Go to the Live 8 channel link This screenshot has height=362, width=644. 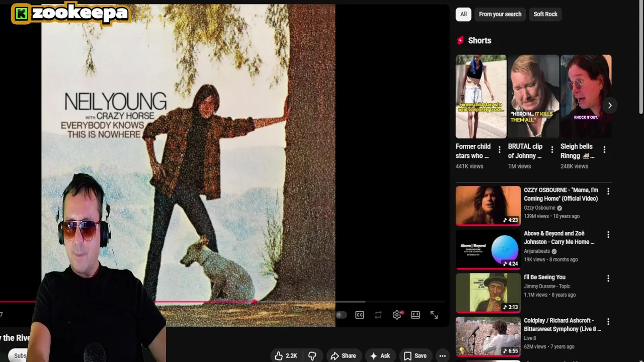pyautogui.click(x=530, y=338)
